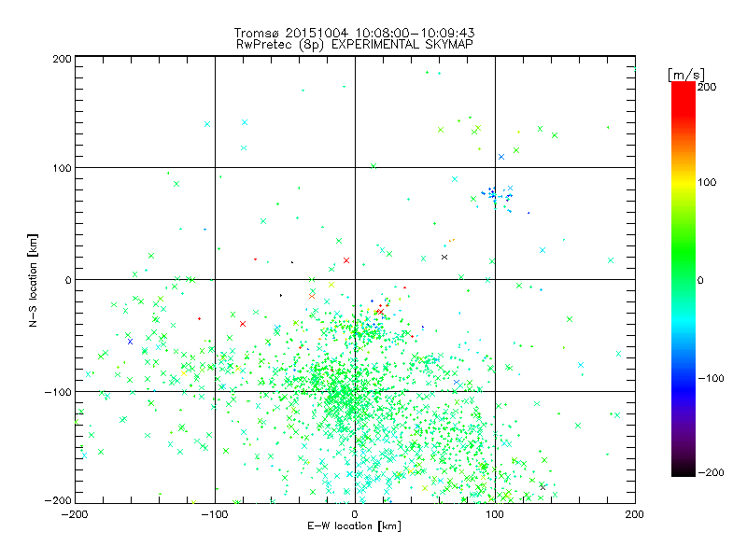The image size is (747, 560).
Task: Click the plot title line starting with Tromsø
Action: (354, 33)
